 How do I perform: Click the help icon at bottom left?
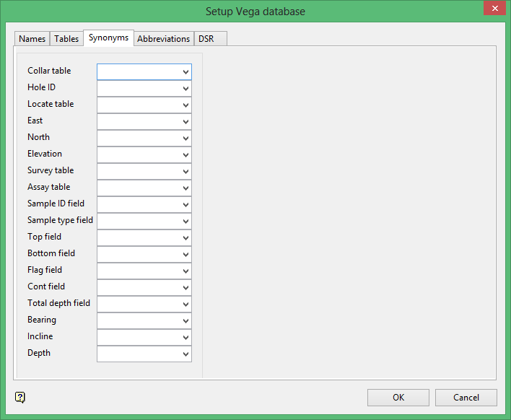pos(19,397)
